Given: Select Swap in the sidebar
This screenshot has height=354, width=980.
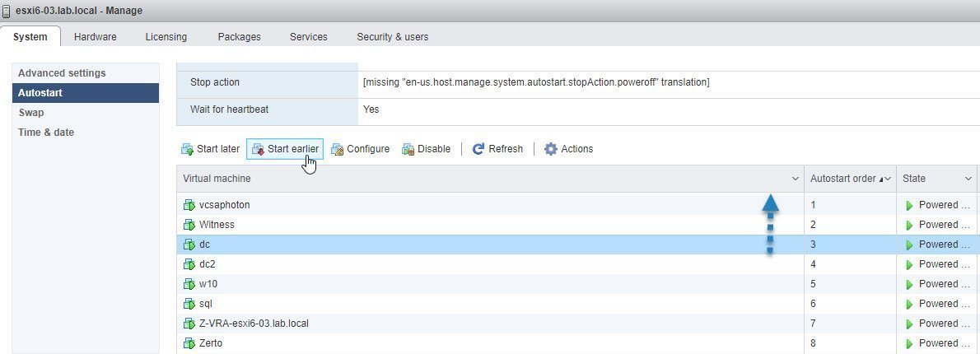Looking at the screenshot, I should click(86, 113).
